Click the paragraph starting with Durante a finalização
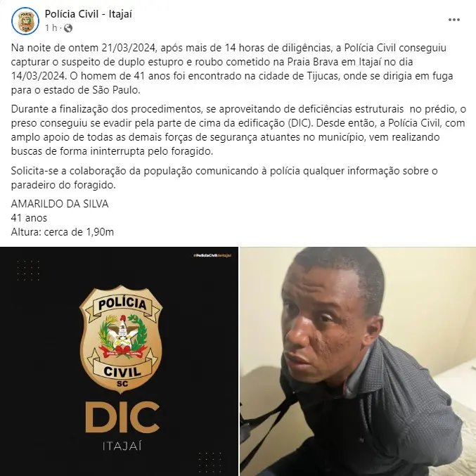This screenshot has height=476, width=476. pos(238,130)
